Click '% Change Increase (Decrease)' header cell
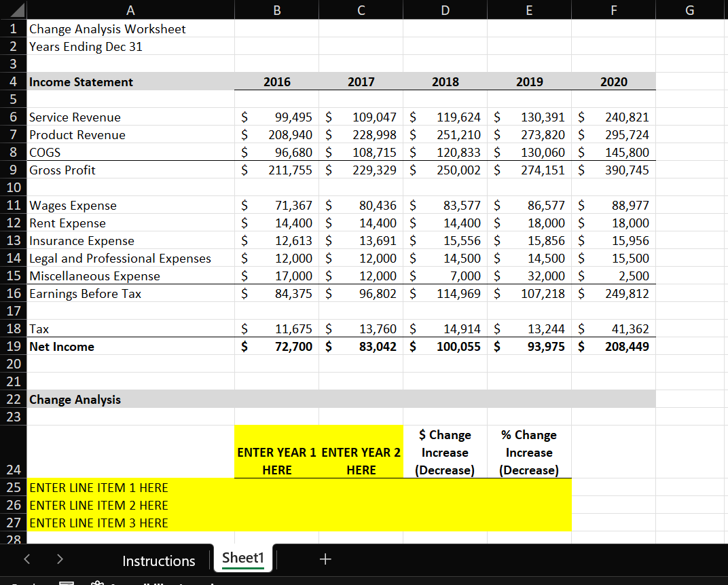 coord(529,452)
